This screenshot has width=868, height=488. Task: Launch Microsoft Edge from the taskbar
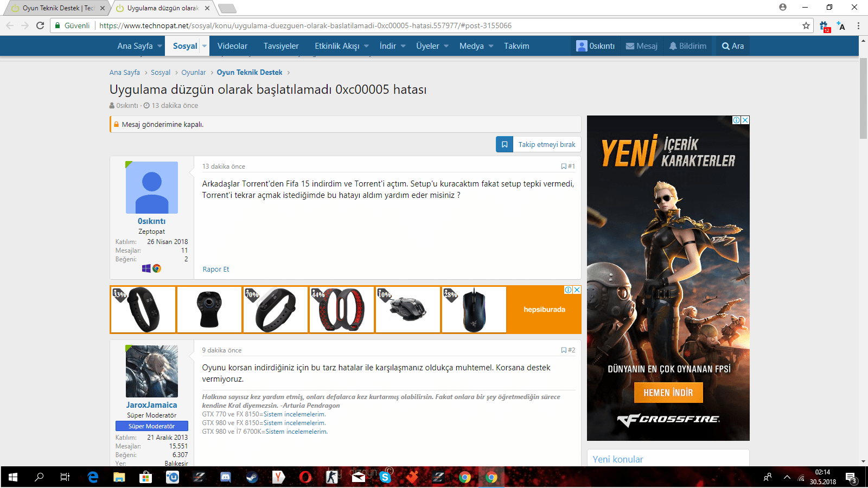click(93, 477)
